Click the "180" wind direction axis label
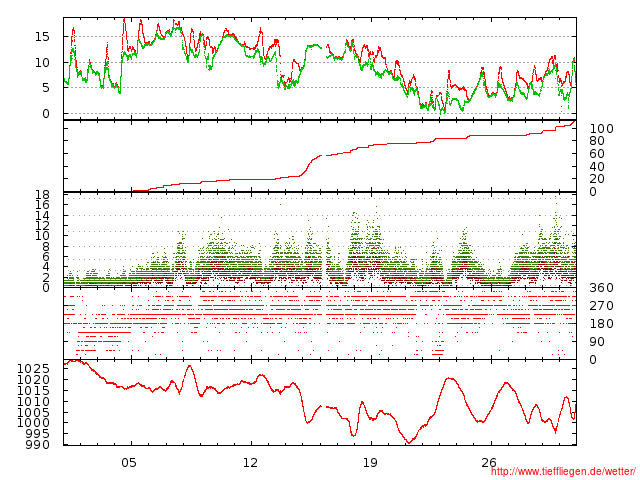This screenshot has width=640, height=480. 601,324
